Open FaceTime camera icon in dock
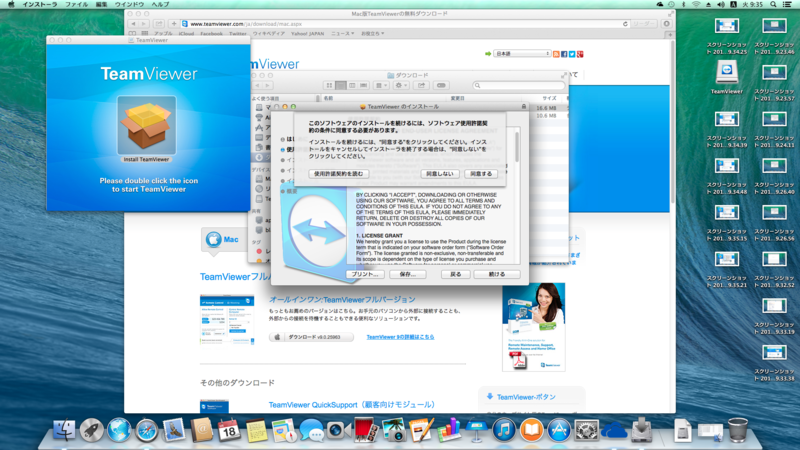The width and height of the screenshot is (800, 450). tap(338, 430)
